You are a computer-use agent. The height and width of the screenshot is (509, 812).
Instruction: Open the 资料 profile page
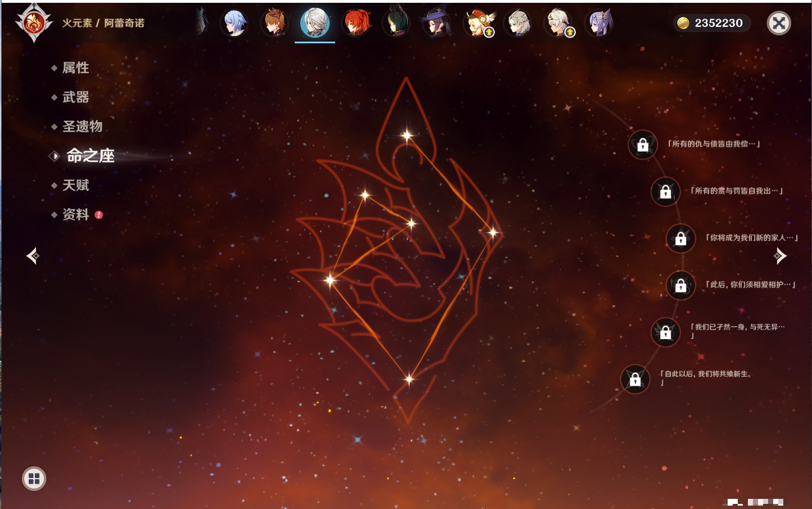pyautogui.click(x=75, y=214)
